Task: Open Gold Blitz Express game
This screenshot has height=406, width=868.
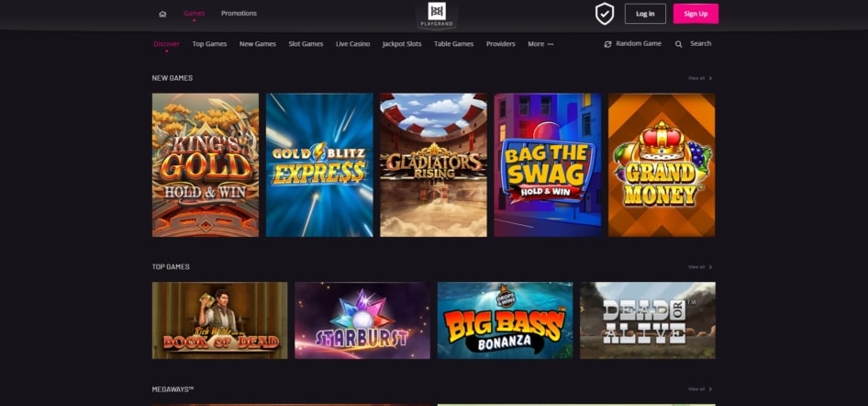Action: click(x=319, y=165)
